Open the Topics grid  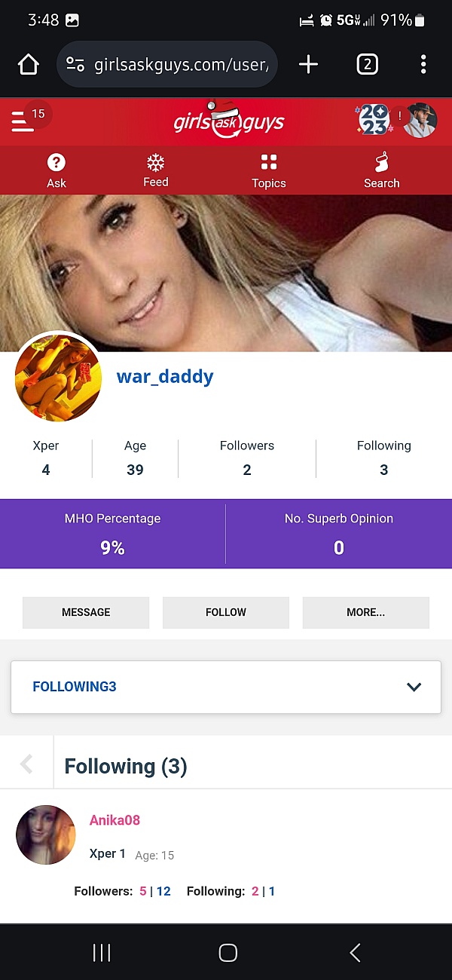pyautogui.click(x=269, y=170)
